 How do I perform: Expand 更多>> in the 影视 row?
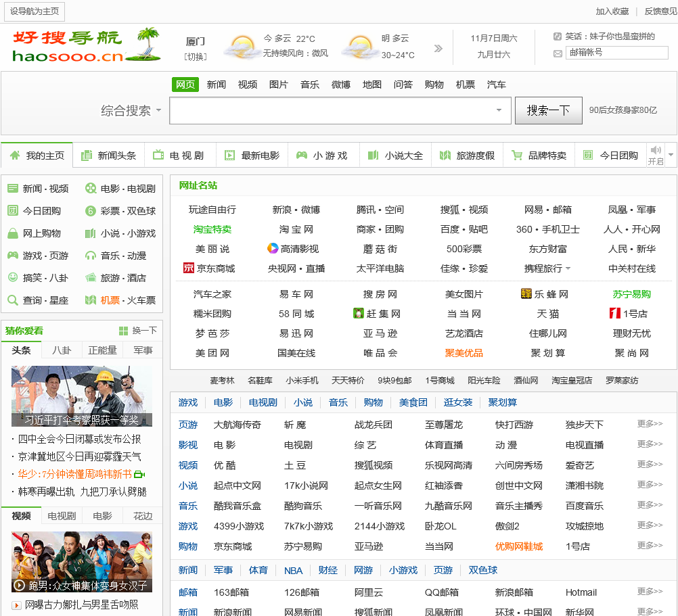[650, 444]
